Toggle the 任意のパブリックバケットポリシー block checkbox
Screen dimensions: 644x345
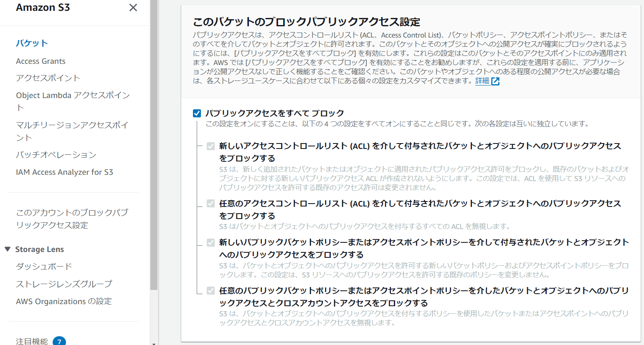click(x=210, y=290)
